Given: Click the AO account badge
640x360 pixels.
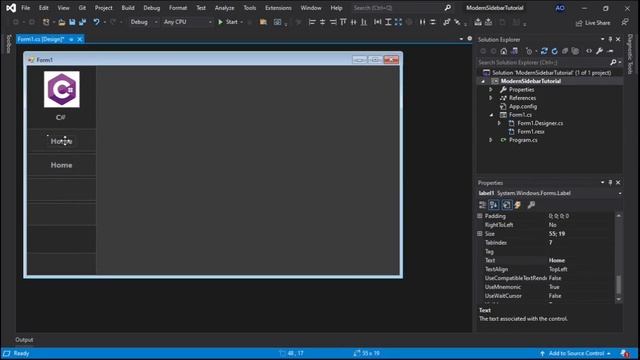Looking at the screenshot, I should point(560,8).
